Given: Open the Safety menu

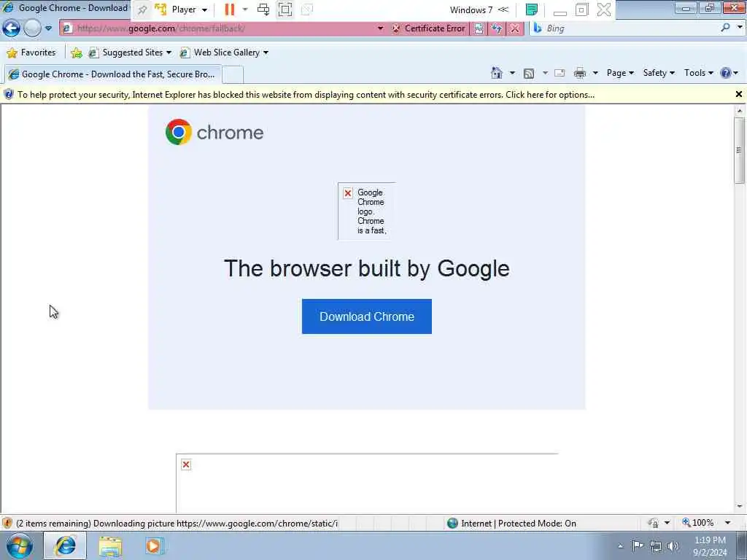Looking at the screenshot, I should (659, 73).
